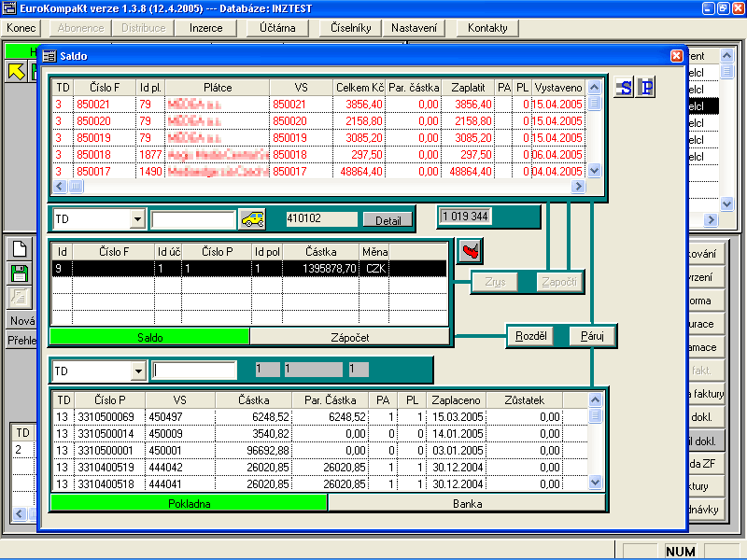Click the blank new document icon
The width and height of the screenshot is (747, 560).
(19, 249)
